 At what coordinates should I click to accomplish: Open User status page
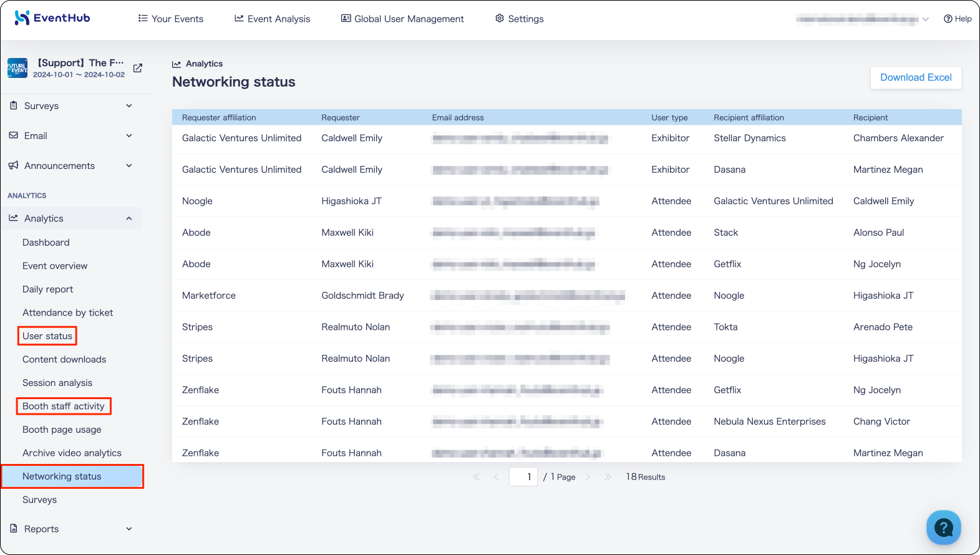47,336
